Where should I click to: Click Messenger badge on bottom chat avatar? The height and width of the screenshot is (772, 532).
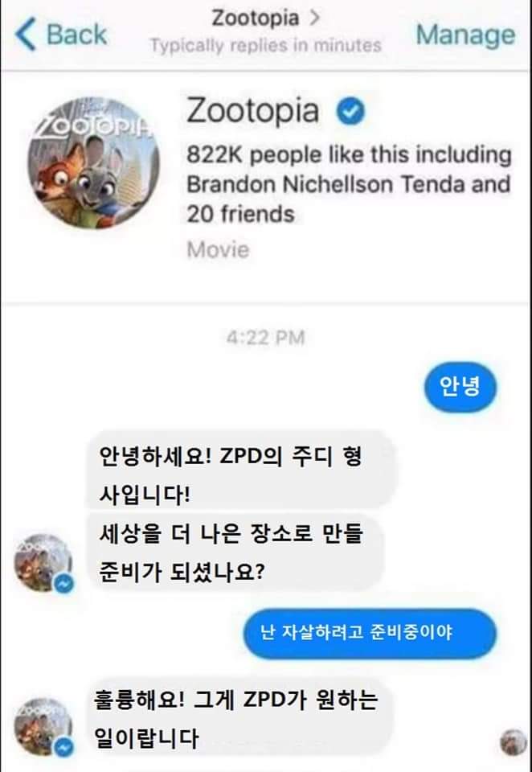pyautogui.click(x=63, y=747)
